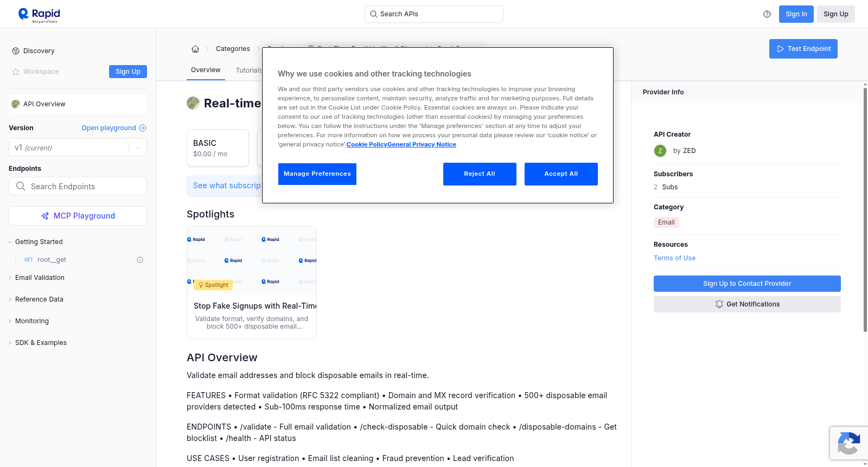Click the provider panel vertical scrollbar
868x467 pixels.
click(865, 210)
